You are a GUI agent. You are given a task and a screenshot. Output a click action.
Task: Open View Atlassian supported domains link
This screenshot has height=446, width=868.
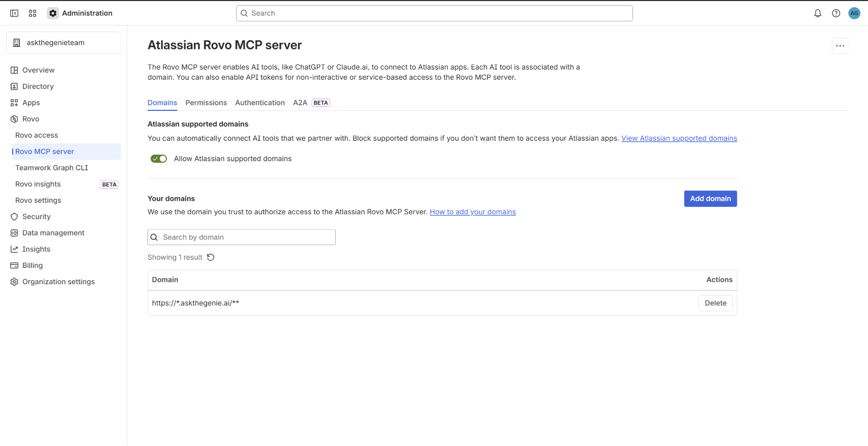(679, 138)
